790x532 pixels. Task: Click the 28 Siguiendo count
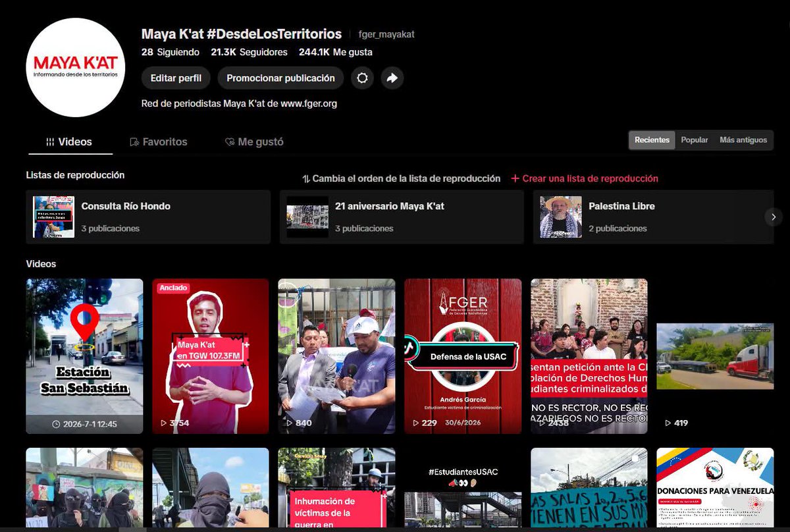click(171, 52)
